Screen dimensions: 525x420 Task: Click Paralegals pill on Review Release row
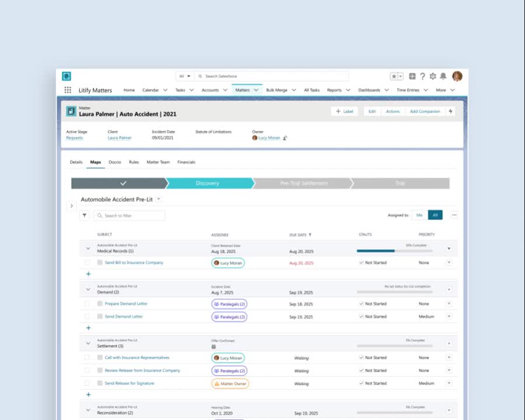[229, 371]
